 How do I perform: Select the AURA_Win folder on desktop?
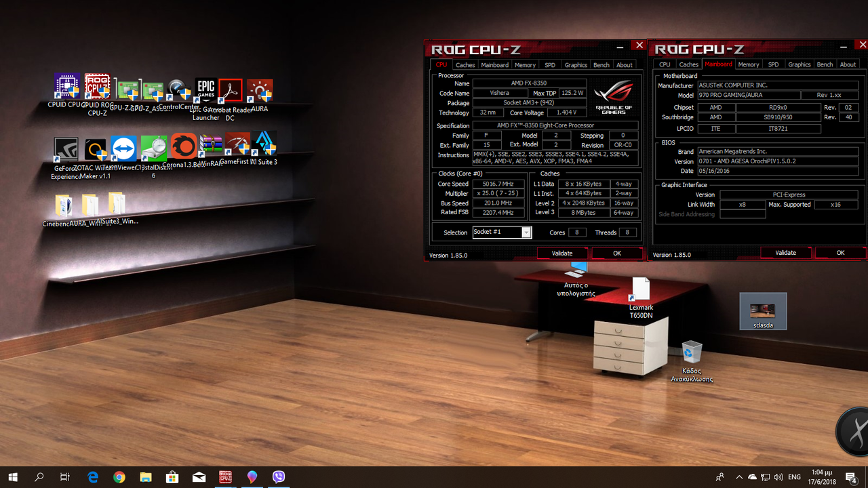[x=90, y=205]
